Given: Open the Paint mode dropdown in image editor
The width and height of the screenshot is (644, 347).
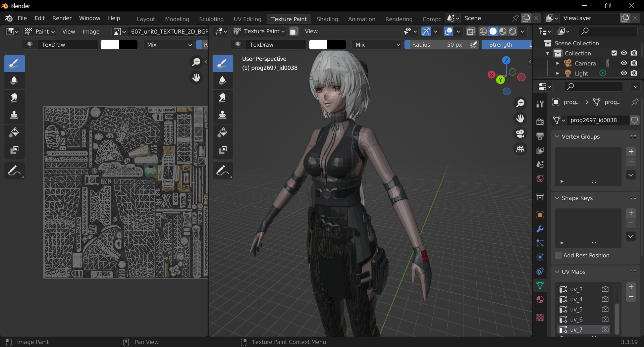Looking at the screenshot, I should click(40, 32).
